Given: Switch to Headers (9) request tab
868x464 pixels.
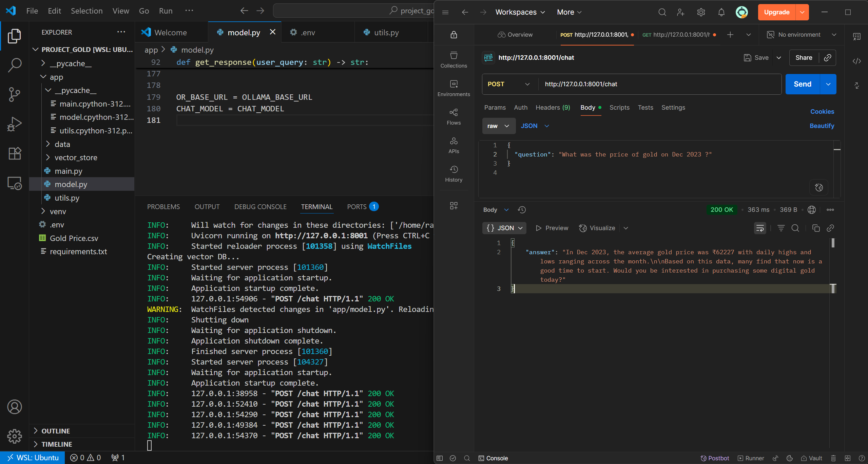Looking at the screenshot, I should pyautogui.click(x=553, y=108).
